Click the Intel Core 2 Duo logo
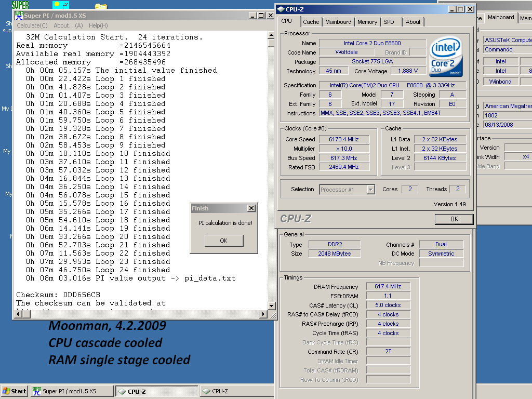Image resolution: width=532 pixels, height=399 pixels. 446,56
